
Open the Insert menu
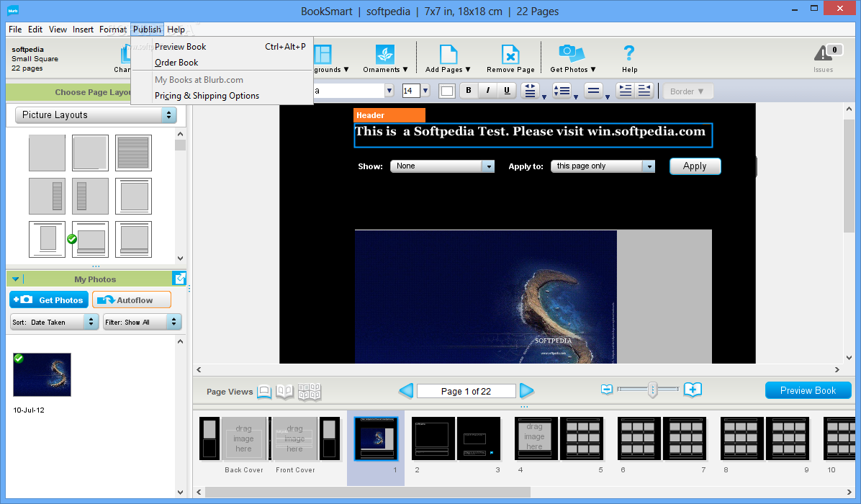click(x=83, y=30)
